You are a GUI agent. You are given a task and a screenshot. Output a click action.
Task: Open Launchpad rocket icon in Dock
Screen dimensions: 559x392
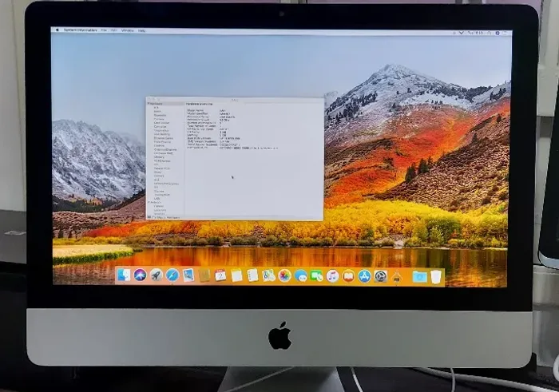pyautogui.click(x=157, y=275)
